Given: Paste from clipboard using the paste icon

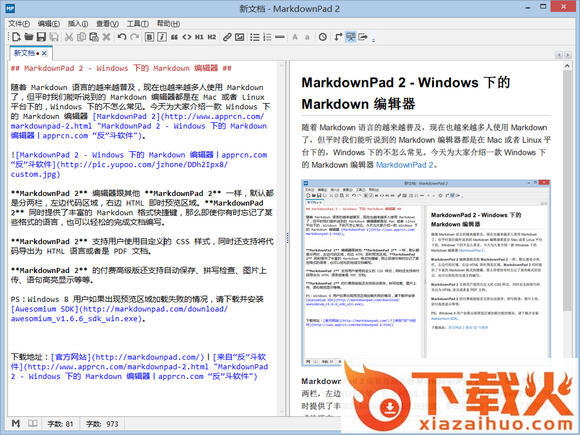Looking at the screenshot, I should point(94,37).
